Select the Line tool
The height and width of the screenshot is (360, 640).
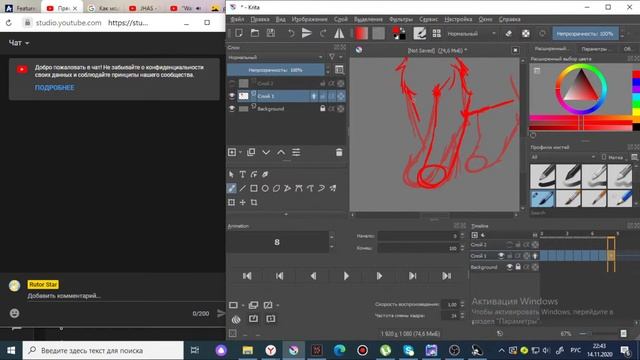click(x=242, y=188)
